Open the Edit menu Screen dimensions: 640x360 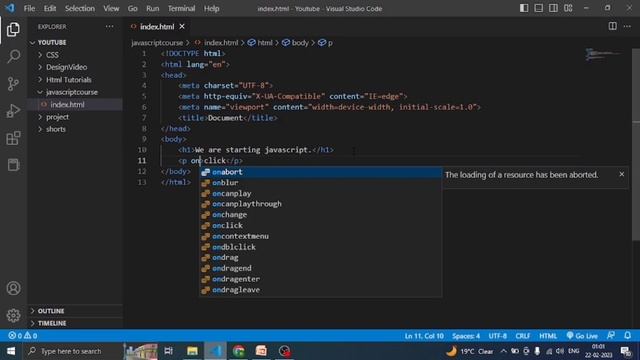tap(50, 8)
